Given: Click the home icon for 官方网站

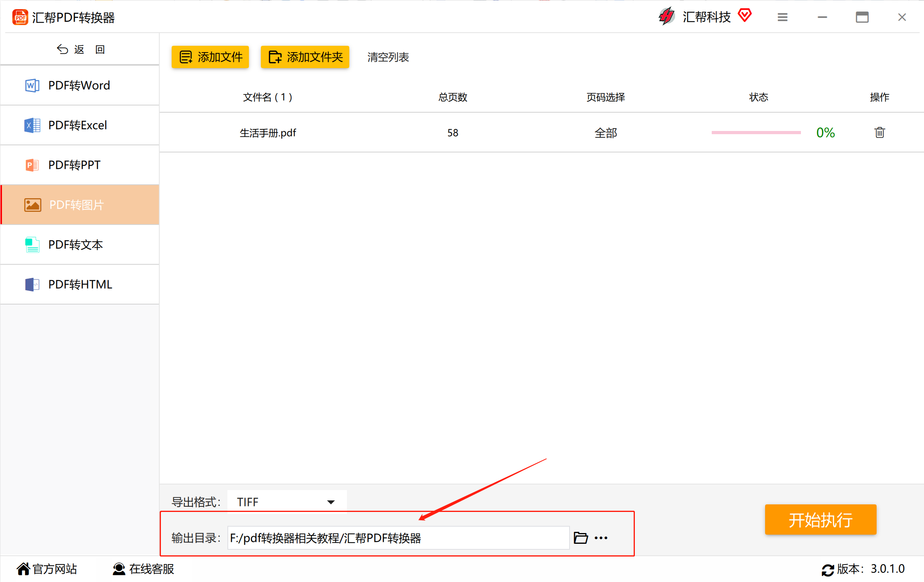Looking at the screenshot, I should (x=23, y=569).
